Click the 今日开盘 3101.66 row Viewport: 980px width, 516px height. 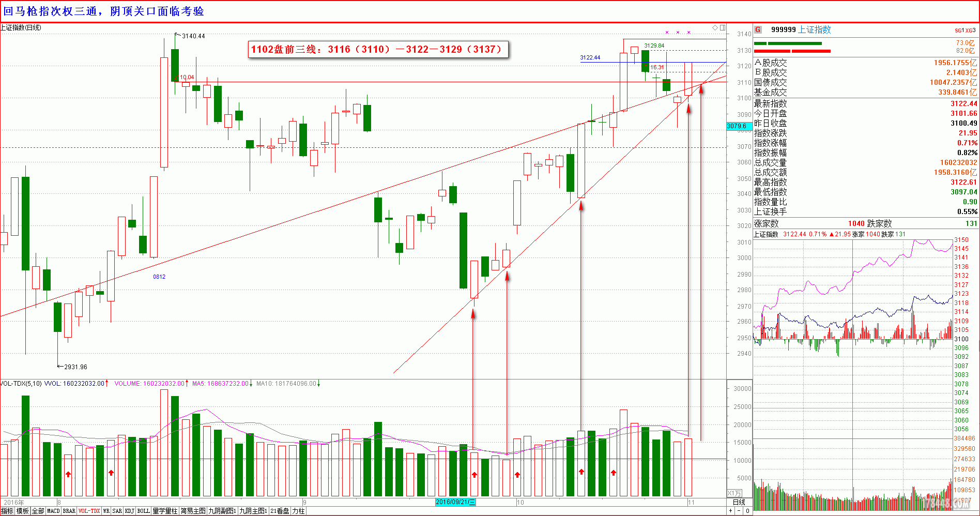click(866, 113)
